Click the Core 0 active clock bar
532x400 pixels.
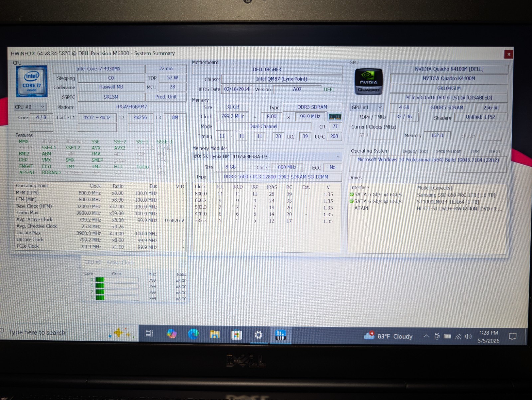point(117,280)
